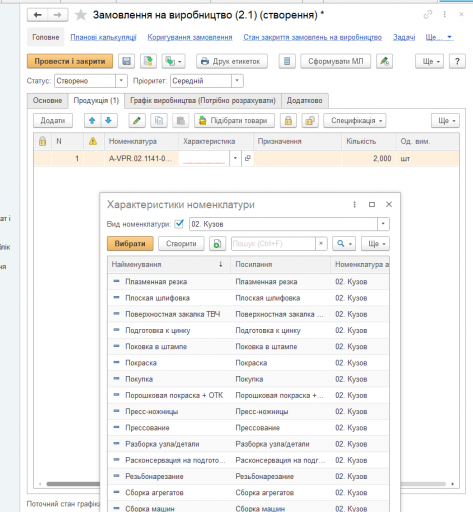Screen dimensions: 473x512
Task: Click the Пошук search input field
Action: point(273,244)
